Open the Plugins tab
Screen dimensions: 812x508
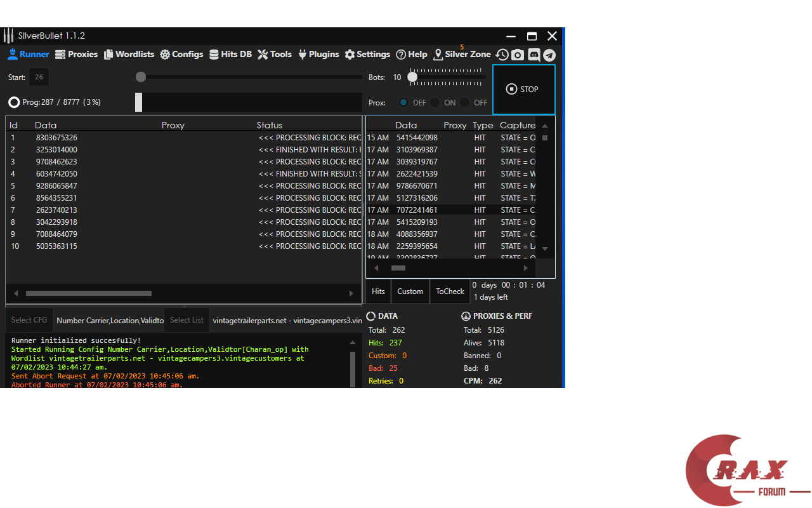(318, 55)
